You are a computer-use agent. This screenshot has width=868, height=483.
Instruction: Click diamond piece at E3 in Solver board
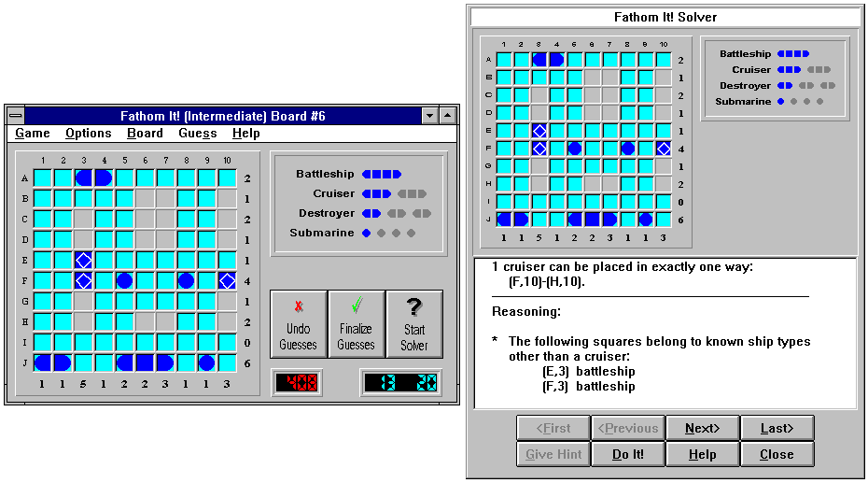click(539, 131)
